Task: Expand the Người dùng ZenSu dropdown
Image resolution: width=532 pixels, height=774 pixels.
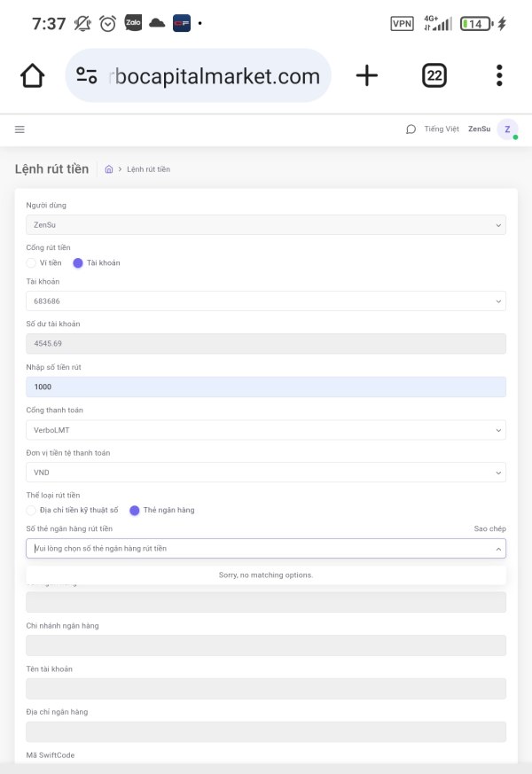Action: coord(266,225)
